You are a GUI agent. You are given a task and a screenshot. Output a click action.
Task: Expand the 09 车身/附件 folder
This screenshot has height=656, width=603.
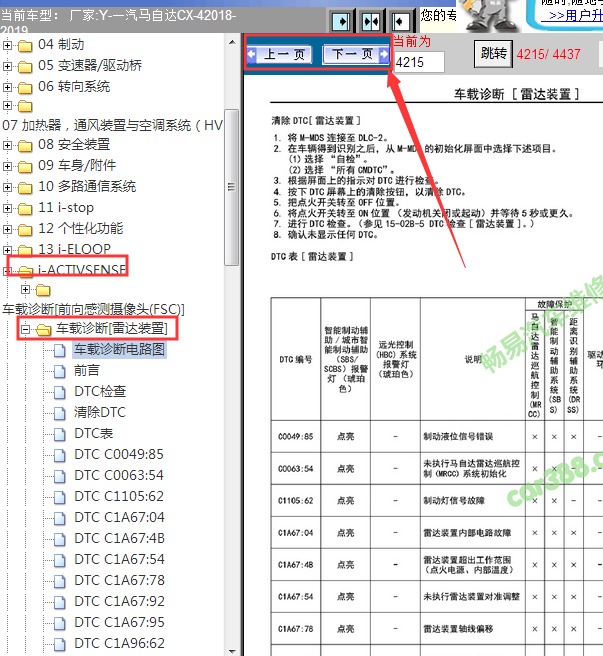point(7,166)
